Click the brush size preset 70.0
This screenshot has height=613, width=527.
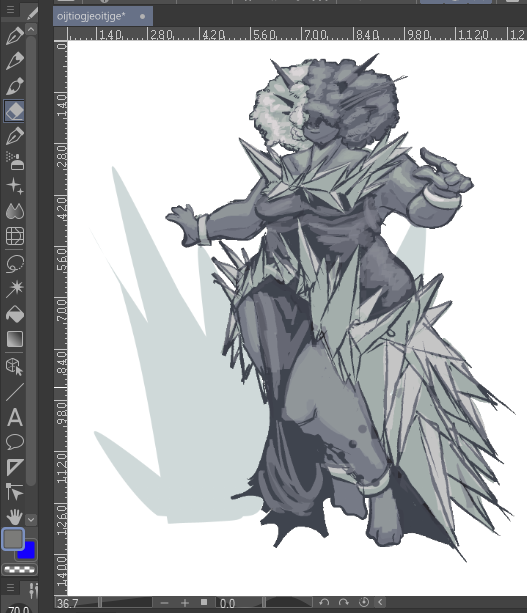coord(19,609)
